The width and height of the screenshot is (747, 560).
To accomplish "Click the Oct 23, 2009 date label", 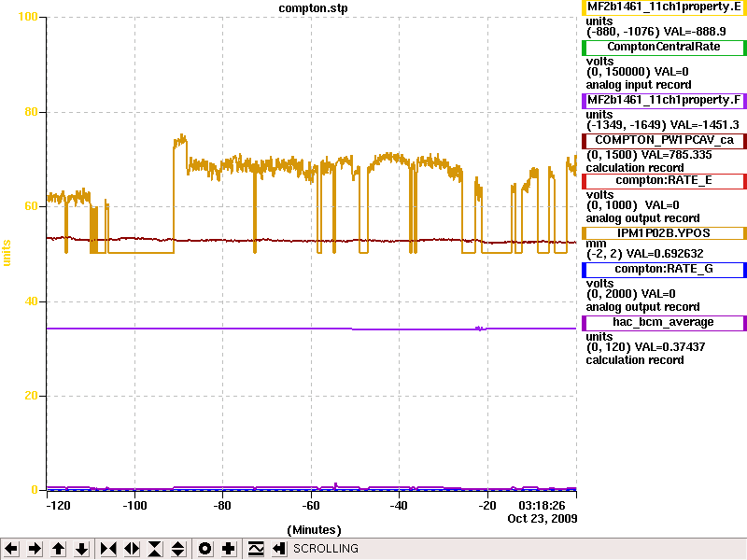I will pyautogui.click(x=543, y=519).
